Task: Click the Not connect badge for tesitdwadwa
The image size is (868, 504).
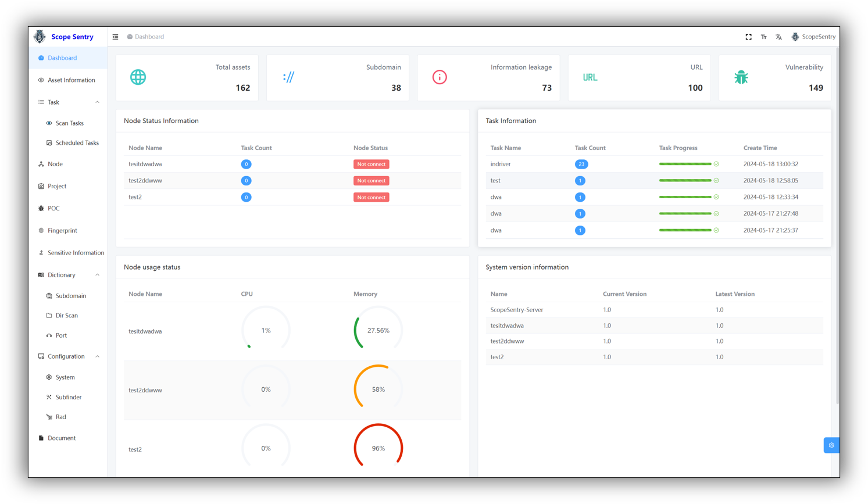Action: click(371, 165)
